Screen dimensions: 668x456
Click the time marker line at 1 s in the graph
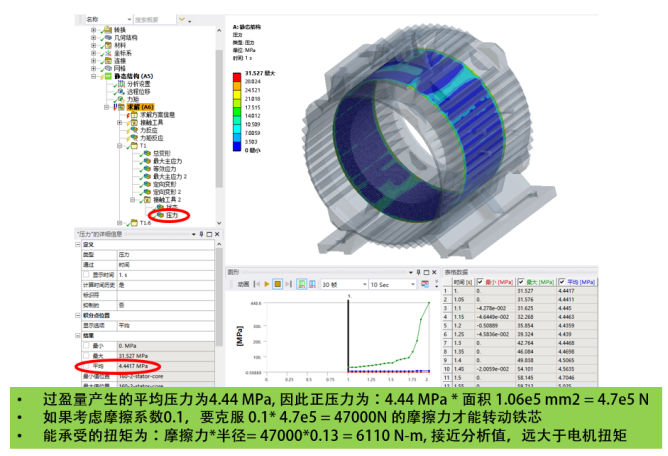coord(348,336)
